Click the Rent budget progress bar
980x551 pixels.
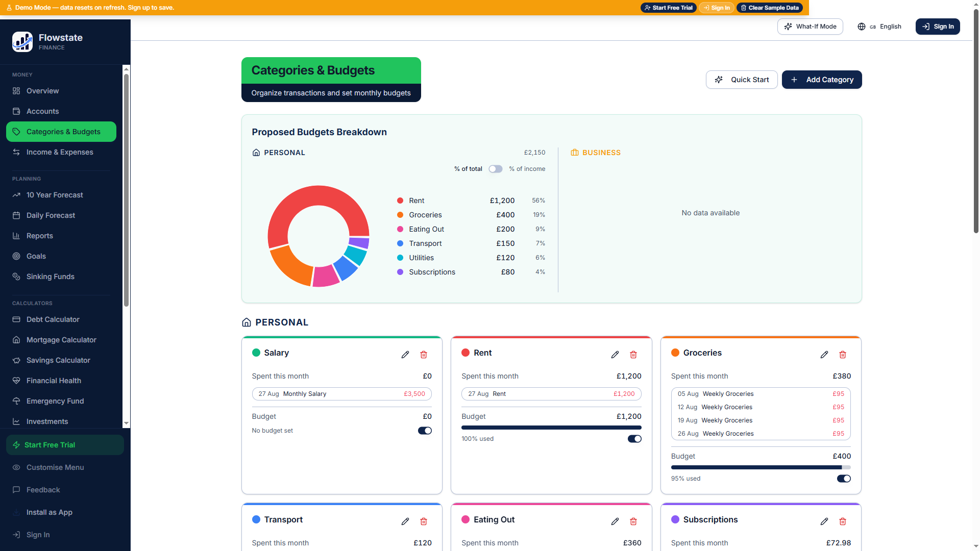(x=551, y=428)
